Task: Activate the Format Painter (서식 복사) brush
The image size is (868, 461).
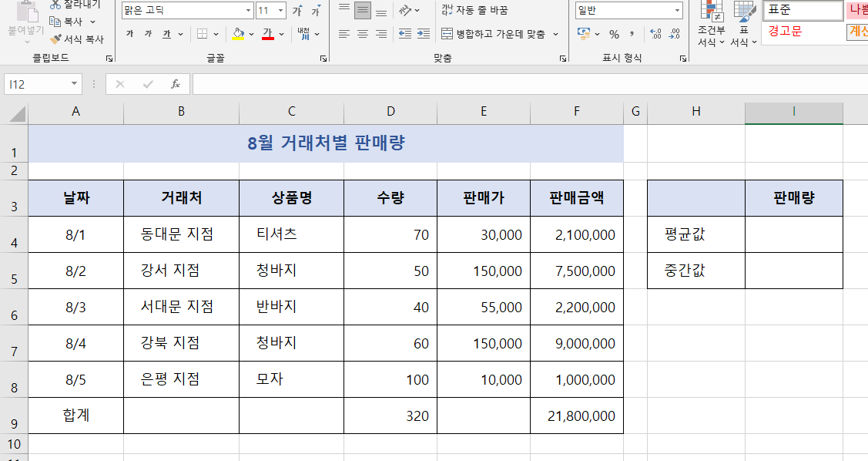Action: (55, 39)
